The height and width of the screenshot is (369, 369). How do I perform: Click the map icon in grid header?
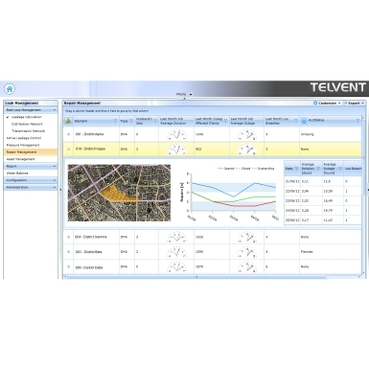point(68,121)
